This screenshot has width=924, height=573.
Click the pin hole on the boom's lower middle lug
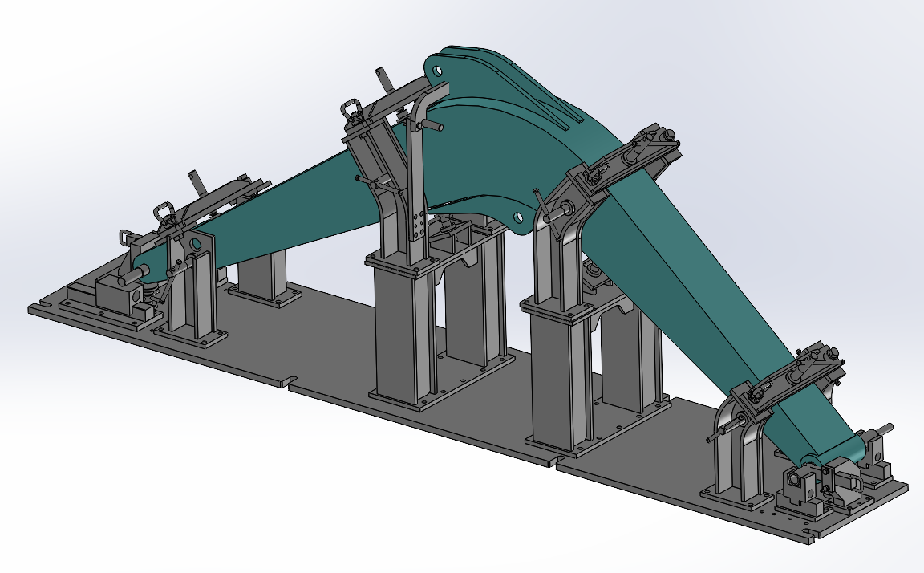[x=518, y=217]
